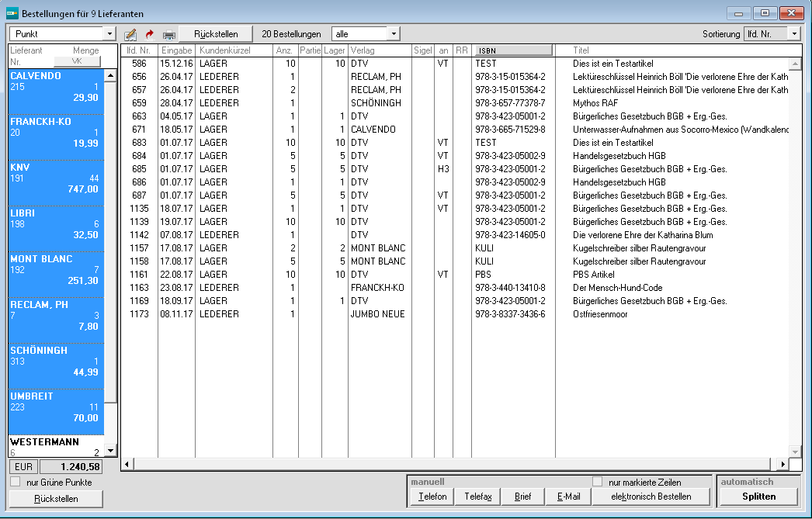
Task: Click the Splitten button
Action: 758,497
